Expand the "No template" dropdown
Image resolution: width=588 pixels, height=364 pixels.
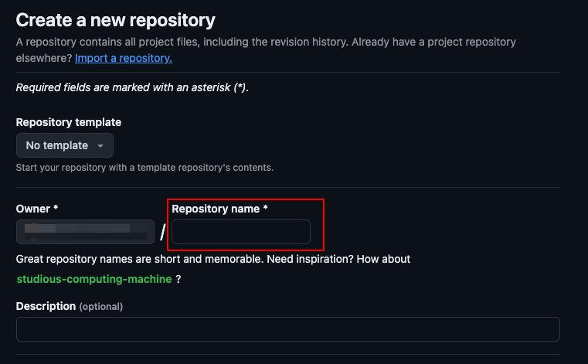pyautogui.click(x=65, y=145)
